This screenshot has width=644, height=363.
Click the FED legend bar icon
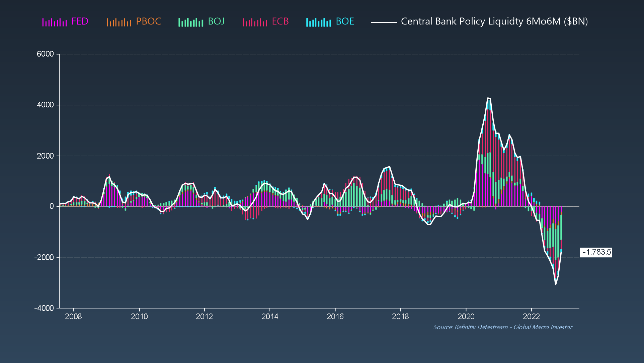pos(55,22)
